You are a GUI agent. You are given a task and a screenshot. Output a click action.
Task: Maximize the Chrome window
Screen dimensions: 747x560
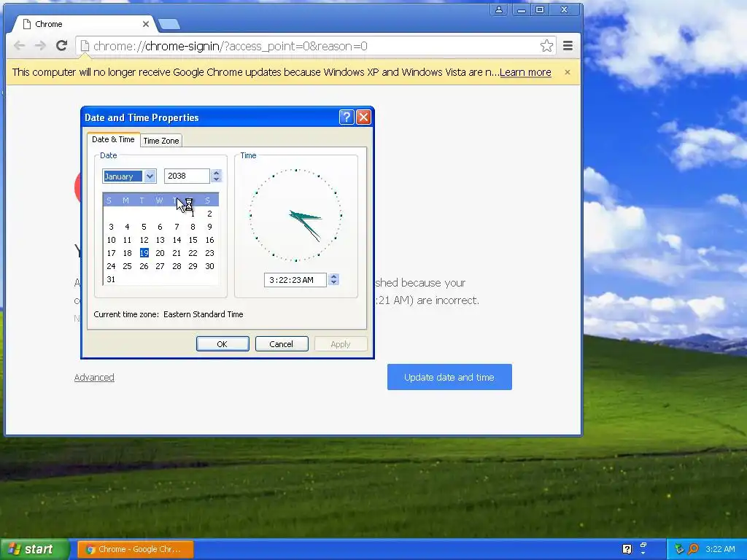click(540, 9)
